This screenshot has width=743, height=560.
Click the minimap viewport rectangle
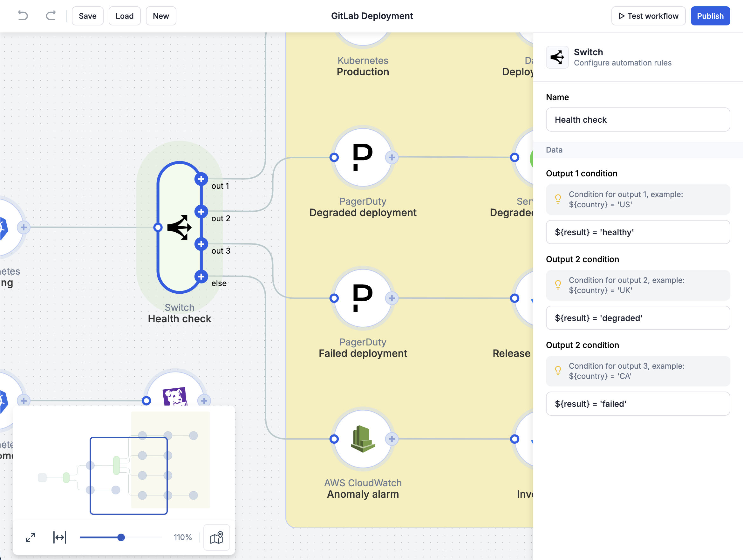129,475
